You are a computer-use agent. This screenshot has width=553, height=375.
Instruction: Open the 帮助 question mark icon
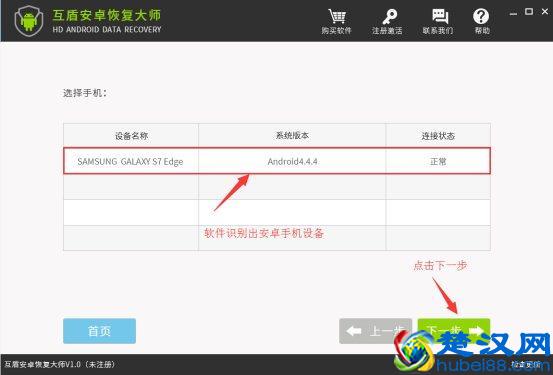tap(481, 17)
